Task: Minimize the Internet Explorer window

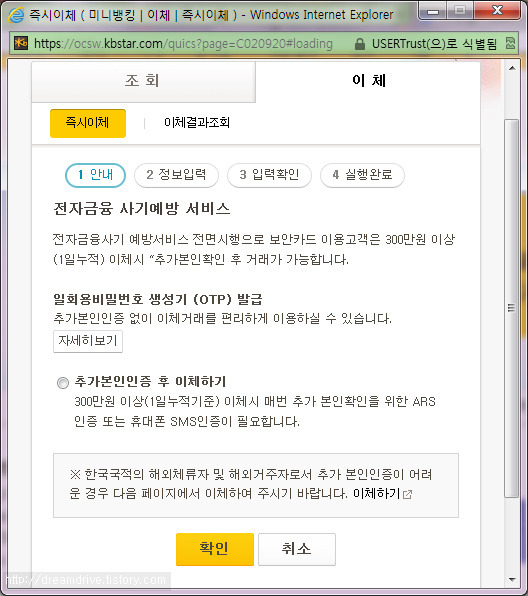Action: (x=432, y=11)
